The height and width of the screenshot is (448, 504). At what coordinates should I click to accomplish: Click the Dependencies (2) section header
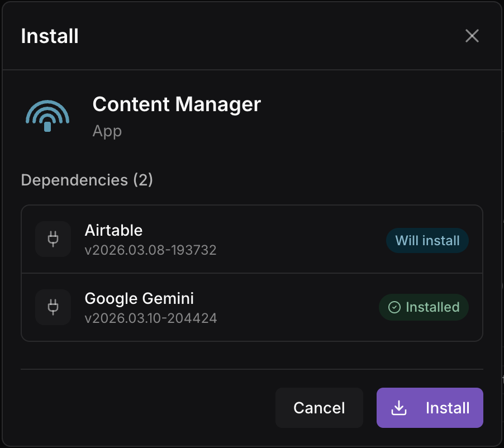point(87,180)
